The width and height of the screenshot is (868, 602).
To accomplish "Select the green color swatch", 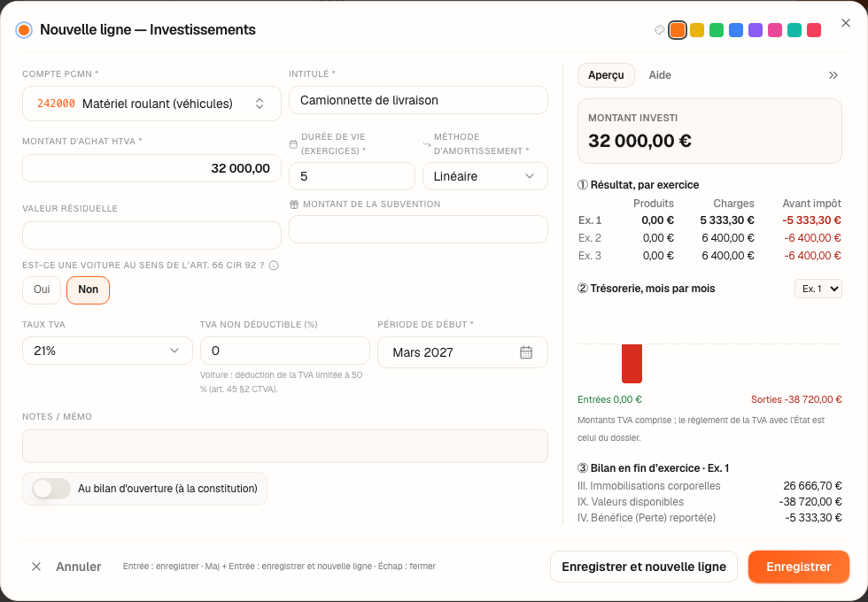I will point(717,30).
